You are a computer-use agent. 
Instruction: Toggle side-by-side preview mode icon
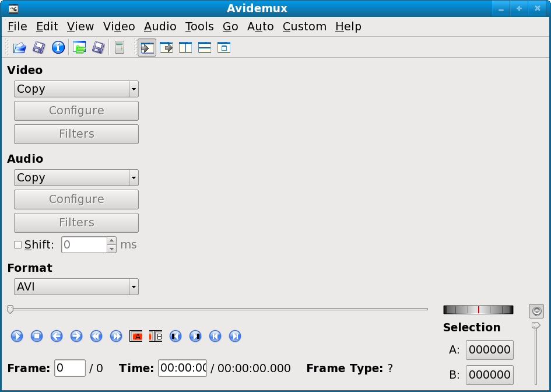pos(185,48)
